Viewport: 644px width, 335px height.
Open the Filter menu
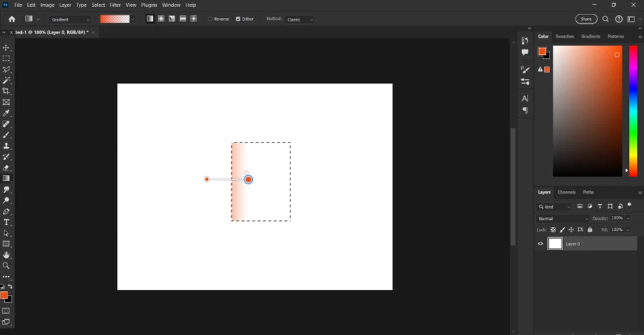(115, 5)
